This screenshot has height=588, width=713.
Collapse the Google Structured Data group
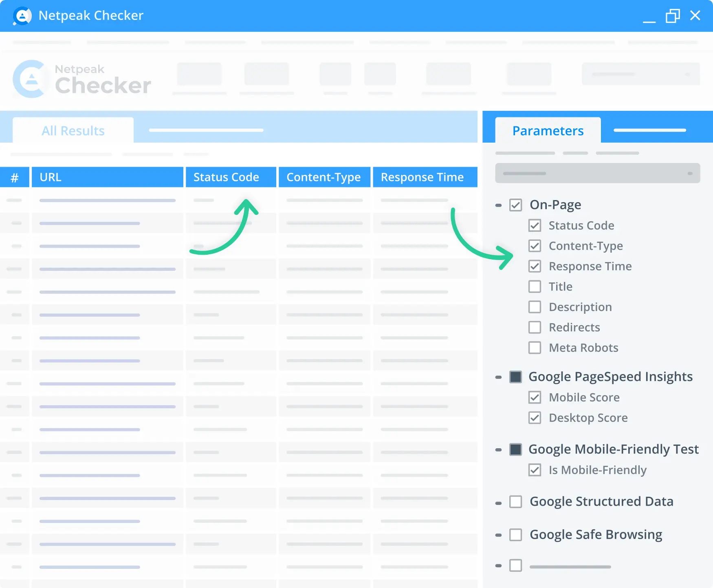pyautogui.click(x=498, y=503)
